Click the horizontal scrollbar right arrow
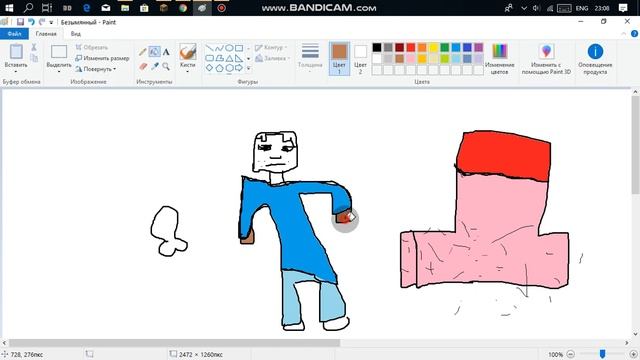Image resolution: width=640 pixels, height=360 pixels. point(627,343)
